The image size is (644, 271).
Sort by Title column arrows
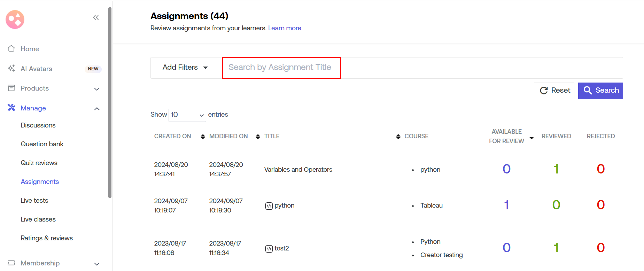click(398, 137)
